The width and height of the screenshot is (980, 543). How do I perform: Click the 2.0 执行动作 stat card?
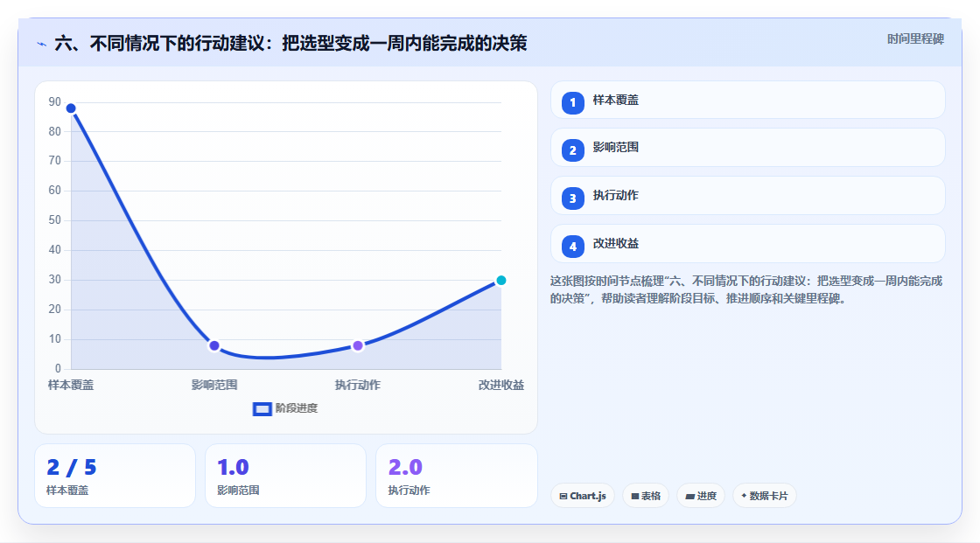(457, 476)
